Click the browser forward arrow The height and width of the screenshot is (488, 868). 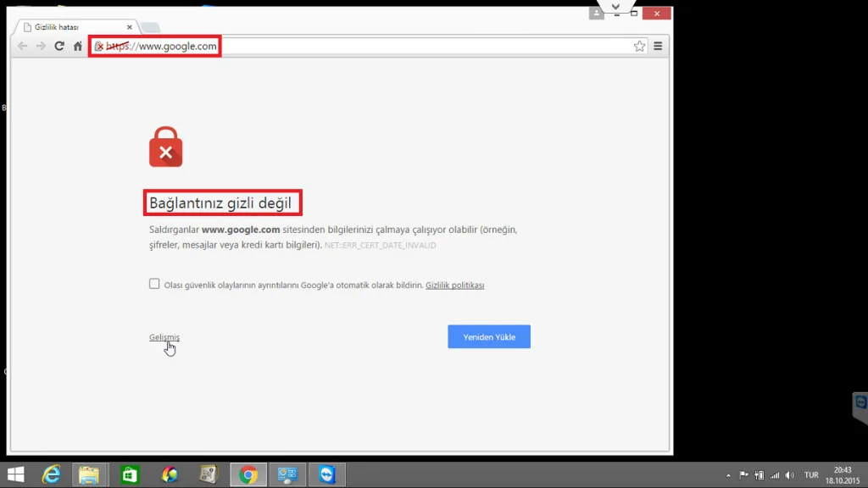[x=41, y=46]
